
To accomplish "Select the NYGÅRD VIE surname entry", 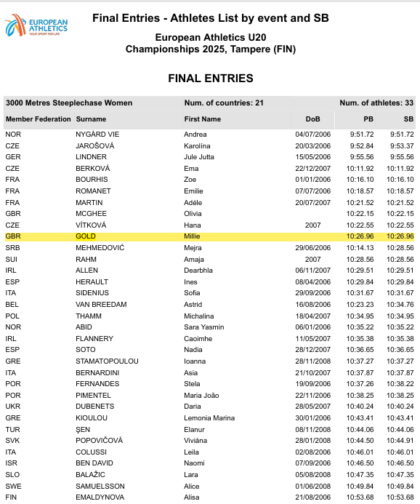I will coord(97,135).
